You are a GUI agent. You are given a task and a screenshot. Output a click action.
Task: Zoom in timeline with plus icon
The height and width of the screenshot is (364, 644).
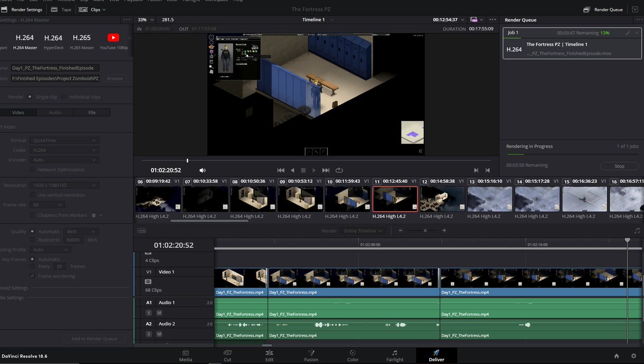tap(444, 231)
